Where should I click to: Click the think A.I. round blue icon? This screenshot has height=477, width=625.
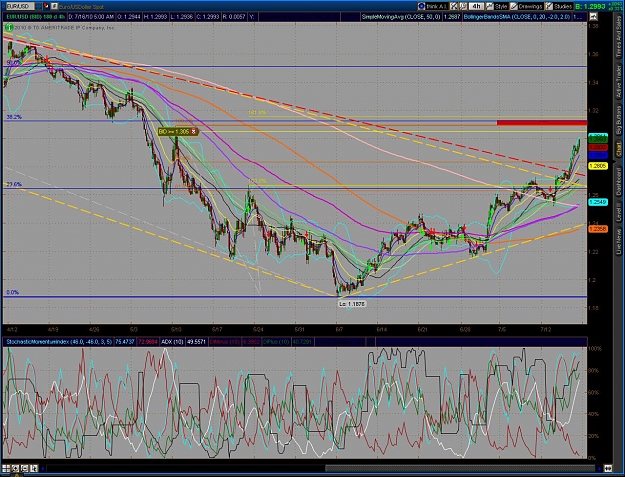click(421, 6)
